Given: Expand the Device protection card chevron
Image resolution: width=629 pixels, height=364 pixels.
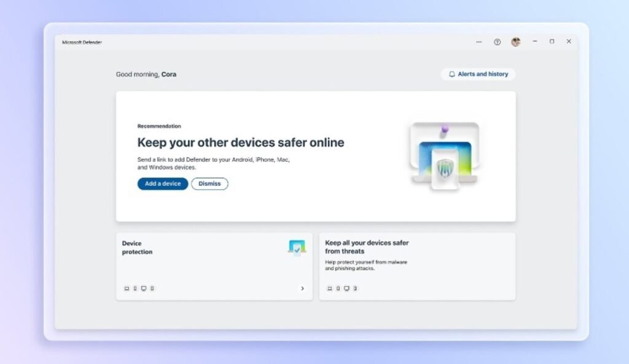Looking at the screenshot, I should pos(302,288).
